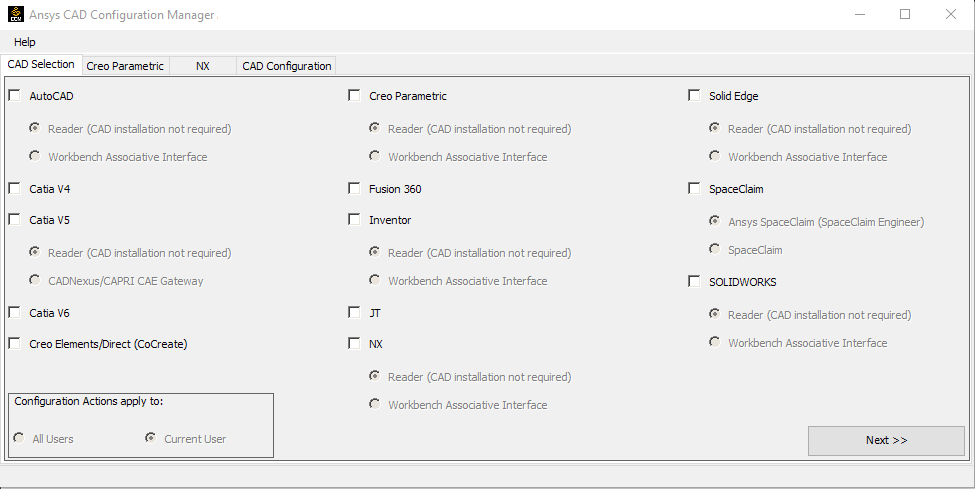Toggle the Inventor checkbox

click(355, 220)
